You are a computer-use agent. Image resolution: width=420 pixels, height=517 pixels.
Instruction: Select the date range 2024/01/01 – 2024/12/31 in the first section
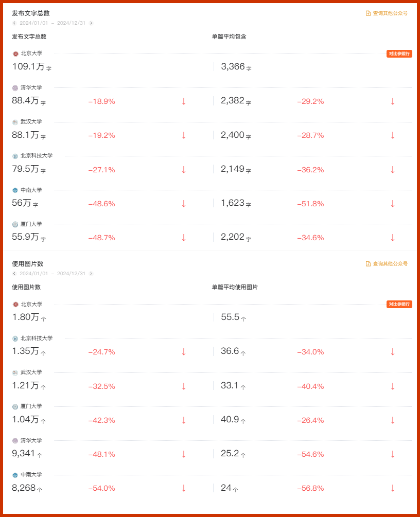tap(52, 23)
